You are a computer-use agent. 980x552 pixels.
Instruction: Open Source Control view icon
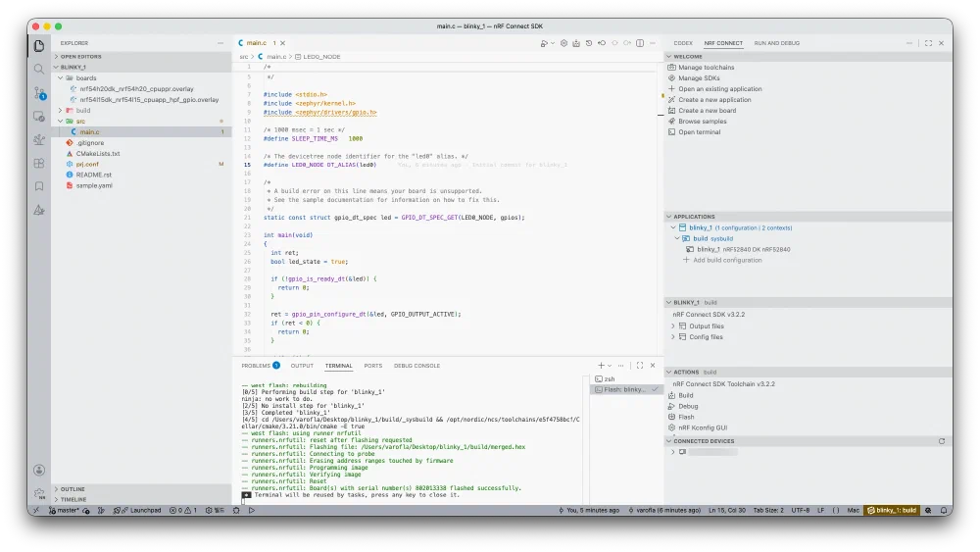point(39,93)
